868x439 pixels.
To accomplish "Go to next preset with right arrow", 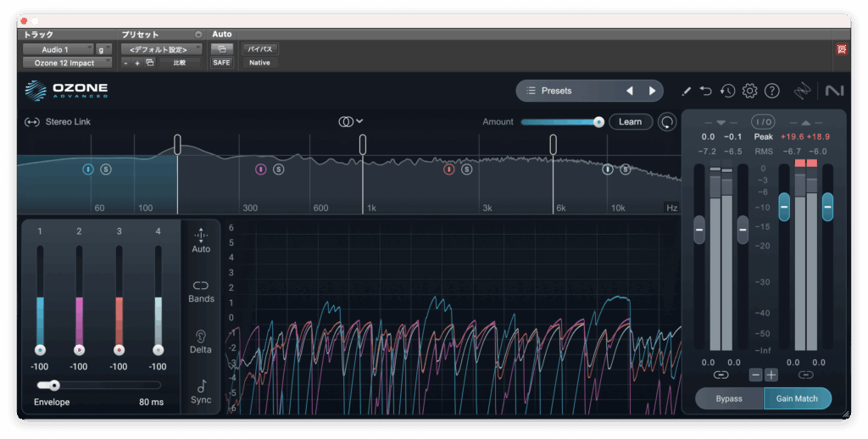I will [x=652, y=91].
